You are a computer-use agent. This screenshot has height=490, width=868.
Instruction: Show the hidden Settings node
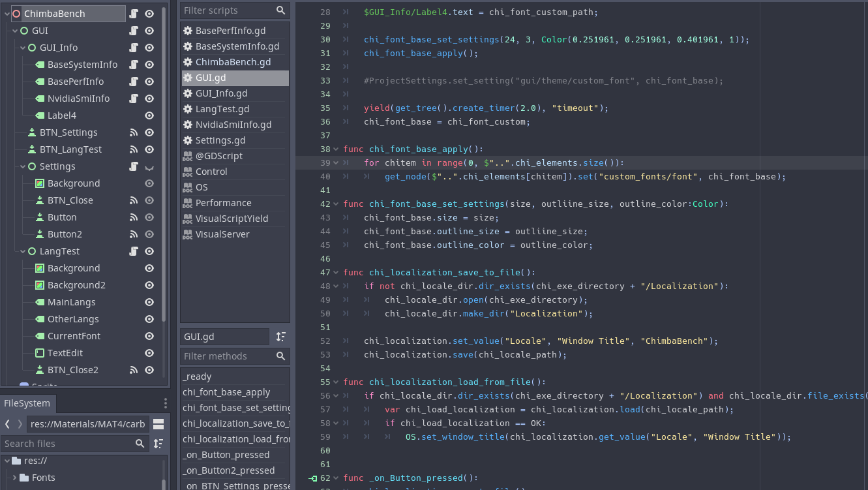tap(149, 166)
